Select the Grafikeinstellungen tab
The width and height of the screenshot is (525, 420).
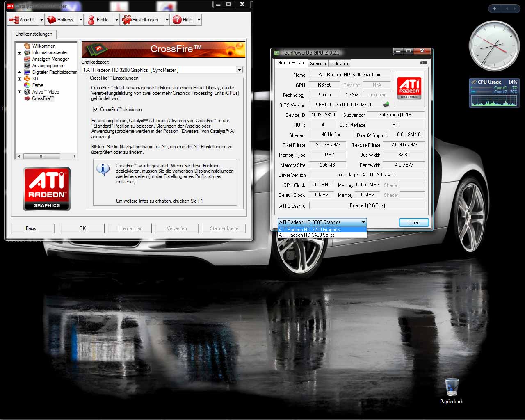(34, 34)
